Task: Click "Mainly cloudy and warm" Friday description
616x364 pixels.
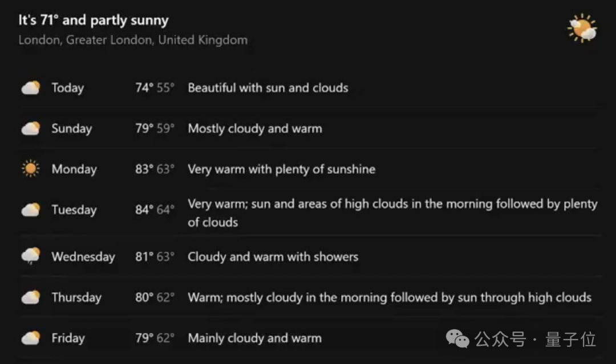Action: point(254,338)
